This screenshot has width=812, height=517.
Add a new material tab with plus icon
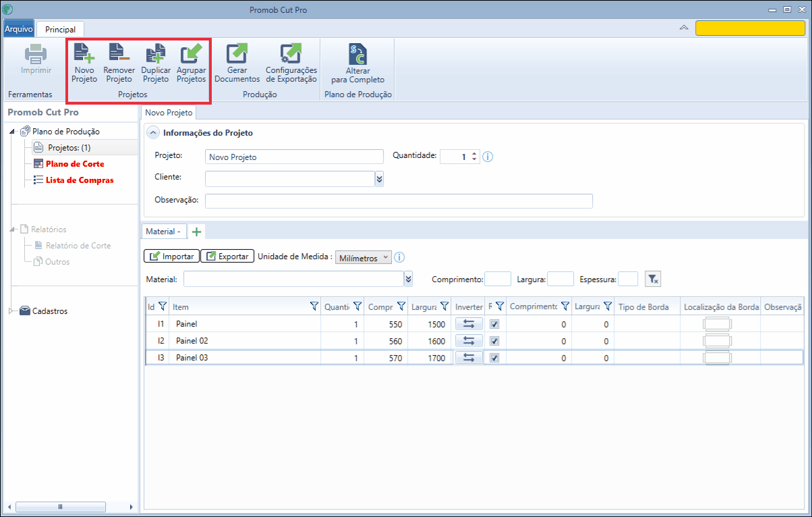pos(196,232)
